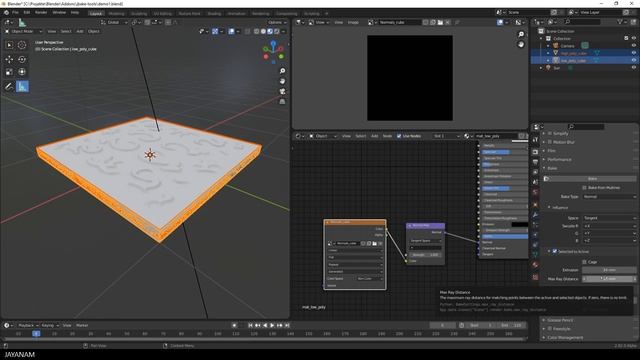Open the Object Mode dropdown
640x360 pixels.
pos(24,31)
